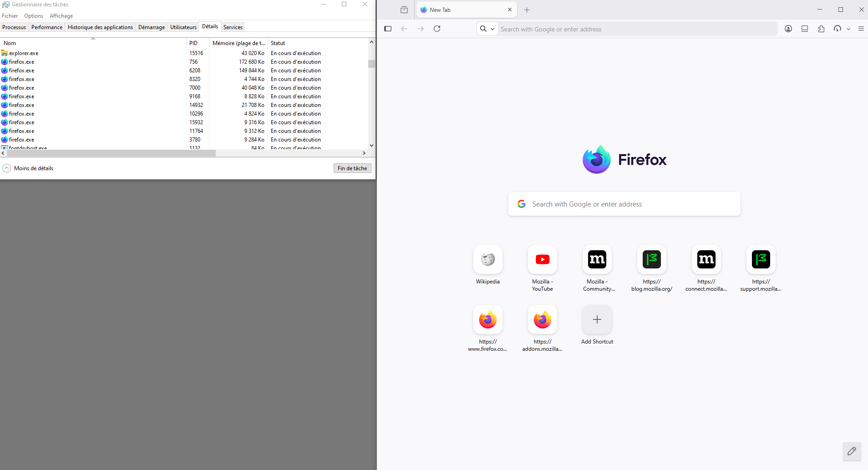Open the Fichier menu in Task Manager
Image resolution: width=868 pixels, height=470 pixels.
pyautogui.click(x=10, y=16)
